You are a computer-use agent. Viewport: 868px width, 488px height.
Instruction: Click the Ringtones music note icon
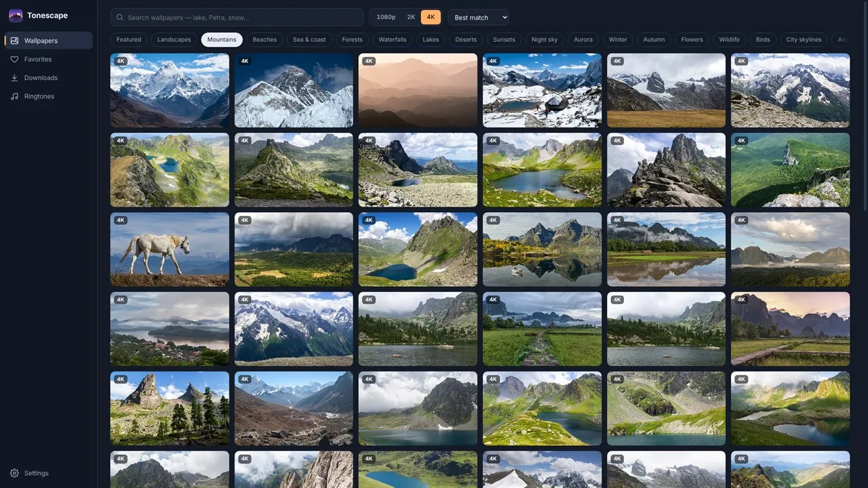click(14, 96)
